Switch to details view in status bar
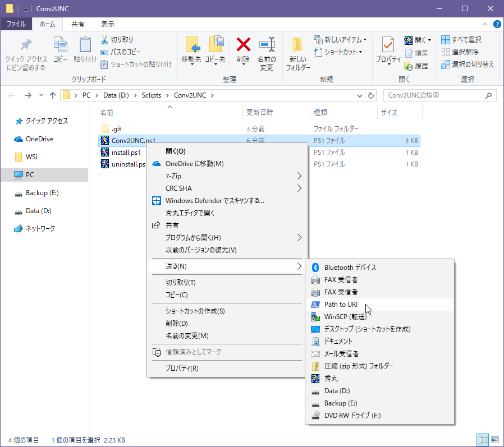The width and height of the screenshot is (504, 447). coord(483,440)
